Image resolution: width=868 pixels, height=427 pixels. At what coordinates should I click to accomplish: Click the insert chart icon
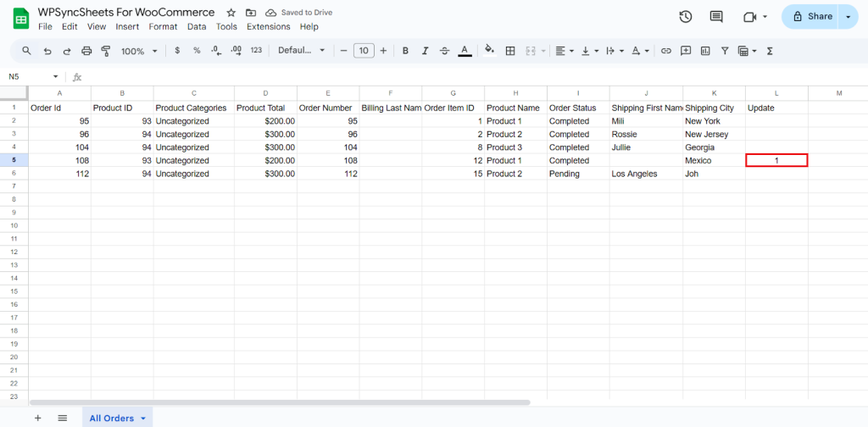tap(705, 51)
